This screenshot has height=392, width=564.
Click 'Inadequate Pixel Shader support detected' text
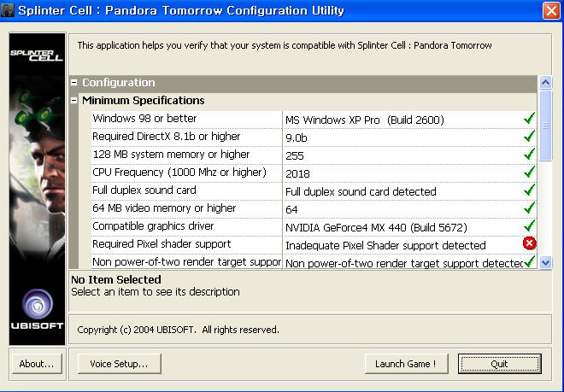(385, 246)
